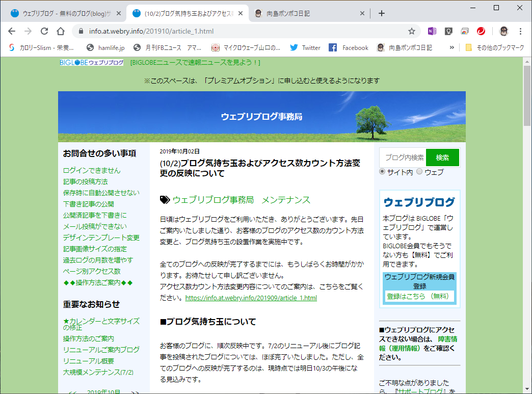Viewport: 532px width, 394px height.
Task: Open a new browser tab
Action: click(381, 13)
